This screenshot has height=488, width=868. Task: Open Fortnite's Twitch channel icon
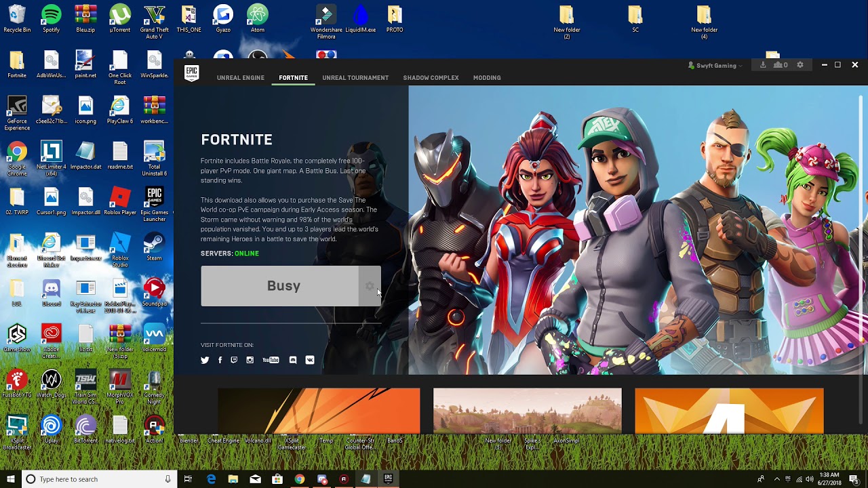234,360
